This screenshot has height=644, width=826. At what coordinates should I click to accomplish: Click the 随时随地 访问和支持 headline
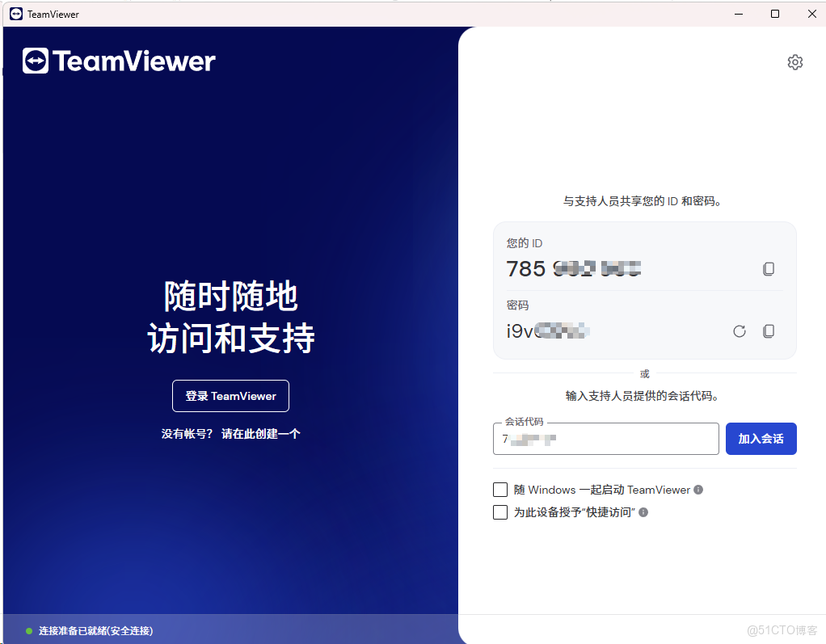coord(230,317)
